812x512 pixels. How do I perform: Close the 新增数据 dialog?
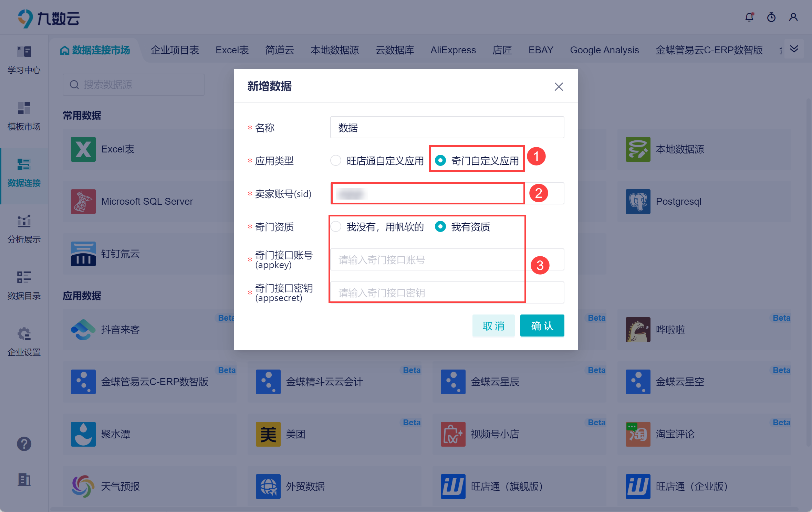[x=559, y=87]
